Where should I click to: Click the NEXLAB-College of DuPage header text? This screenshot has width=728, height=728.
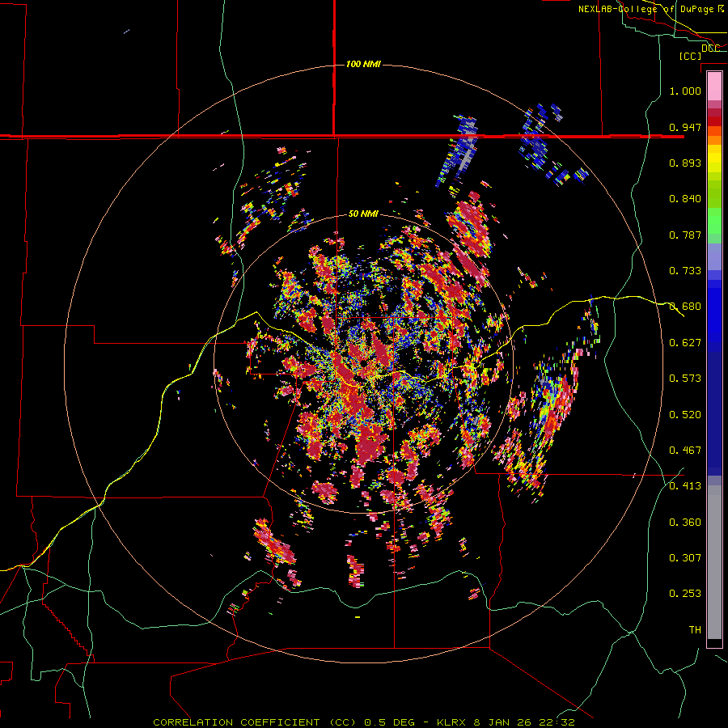pyautogui.click(x=647, y=9)
